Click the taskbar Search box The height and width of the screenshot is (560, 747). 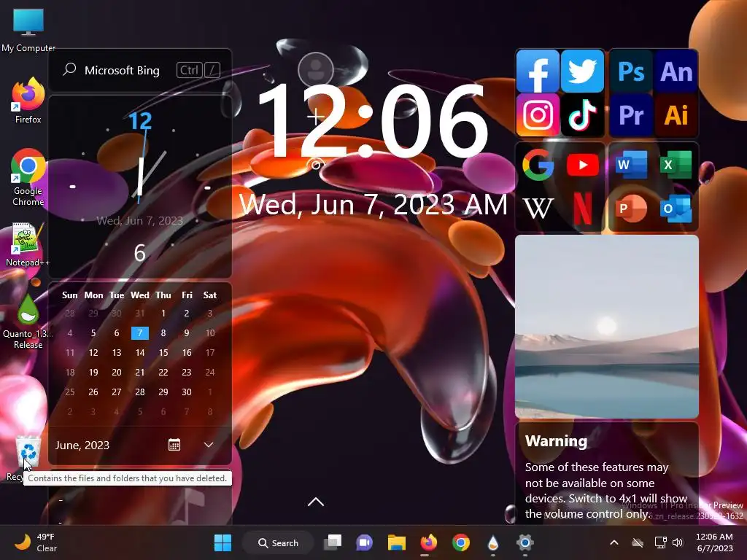click(278, 542)
